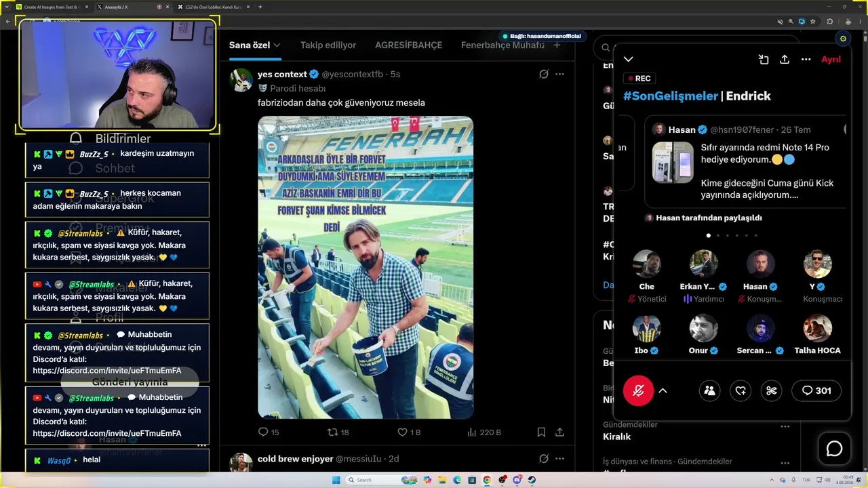868x488 pixels.
Task: Open the Space comments showing 301
Action: pyautogui.click(x=816, y=390)
